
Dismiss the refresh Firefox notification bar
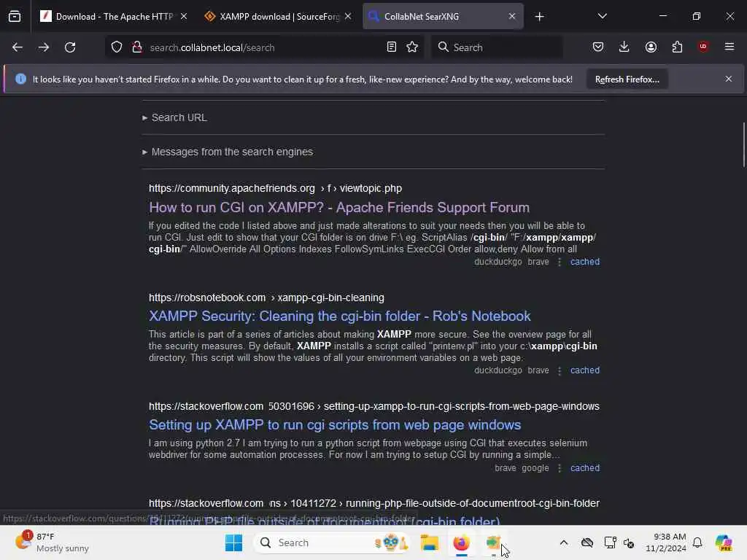click(729, 79)
